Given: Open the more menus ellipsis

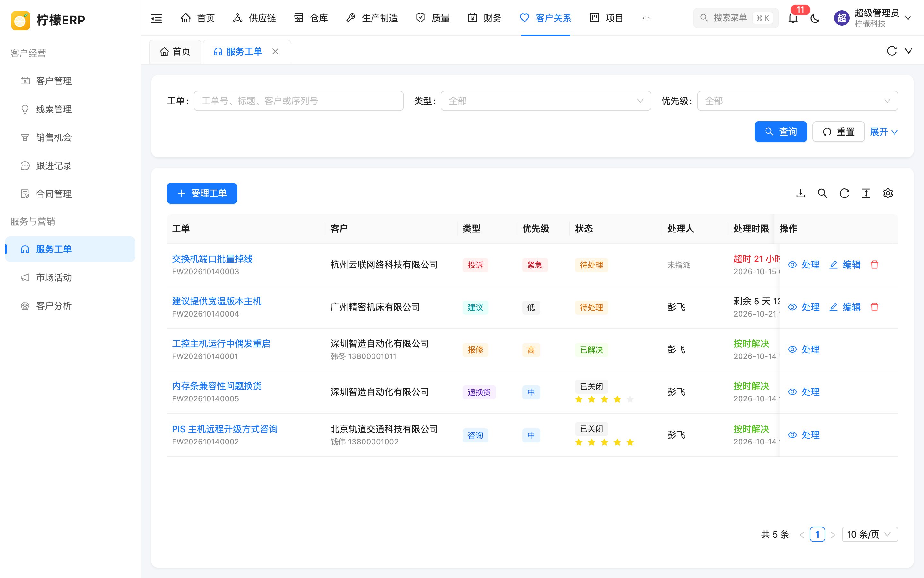Looking at the screenshot, I should (x=646, y=18).
